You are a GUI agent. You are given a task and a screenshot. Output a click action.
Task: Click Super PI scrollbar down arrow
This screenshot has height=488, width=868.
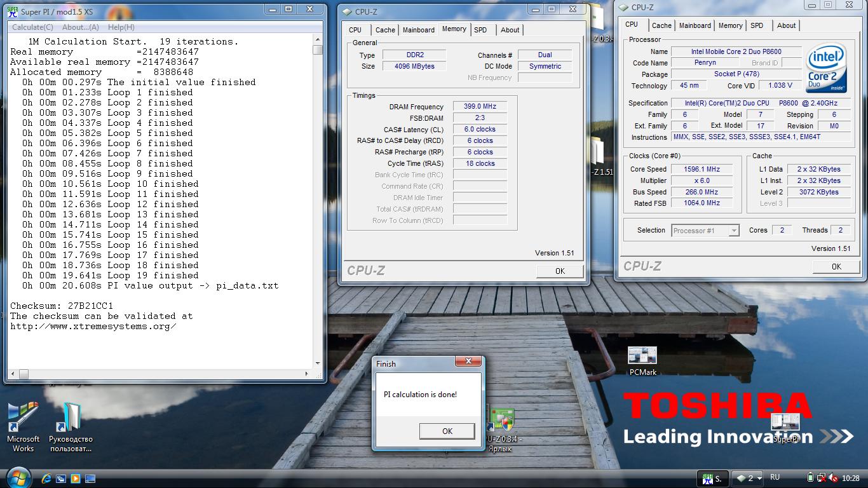318,363
